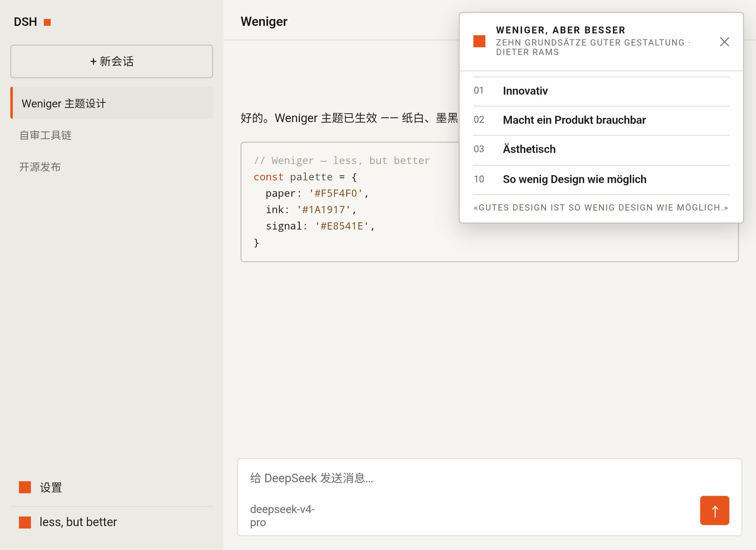Start a new chat with + 新会话
This screenshot has width=756, height=550.
click(112, 62)
